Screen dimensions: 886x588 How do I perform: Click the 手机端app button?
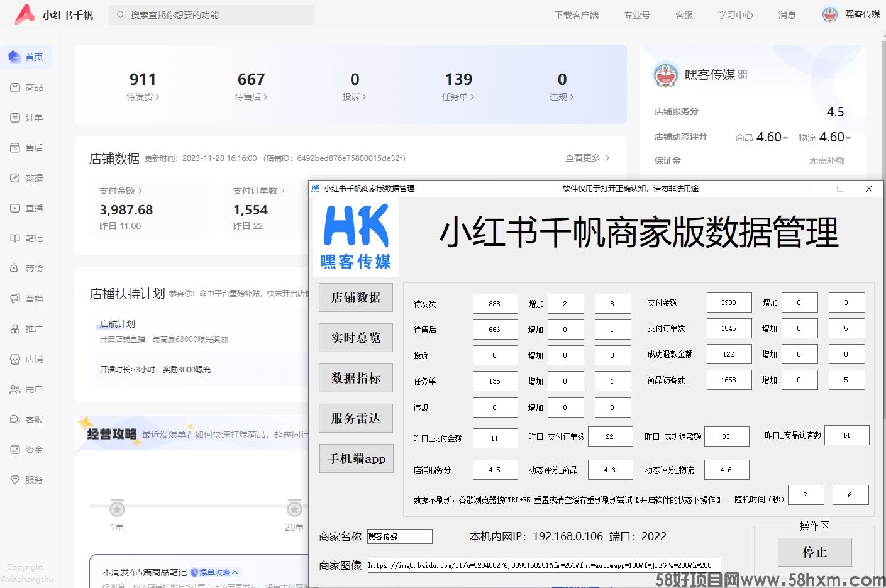[356, 458]
